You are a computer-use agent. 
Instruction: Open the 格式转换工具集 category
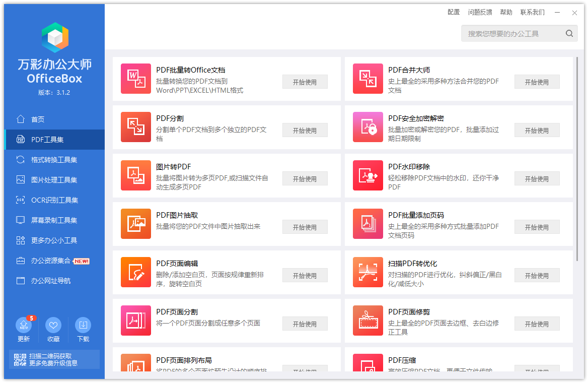click(x=54, y=160)
